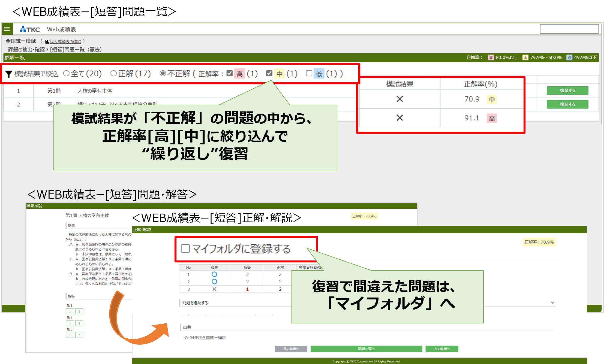Click the 第1問 人権の享有主体 heading
This screenshot has width=604, height=364.
87,215
